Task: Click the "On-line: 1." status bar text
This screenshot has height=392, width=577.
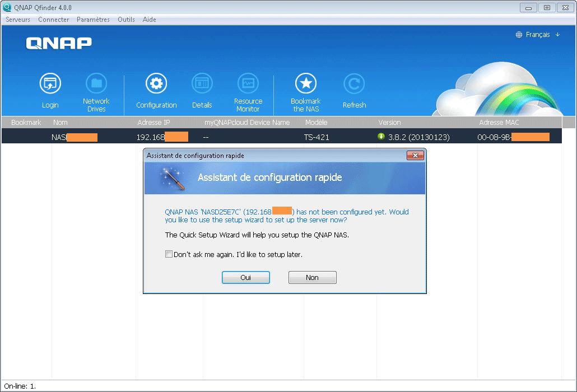Action: pos(20,386)
